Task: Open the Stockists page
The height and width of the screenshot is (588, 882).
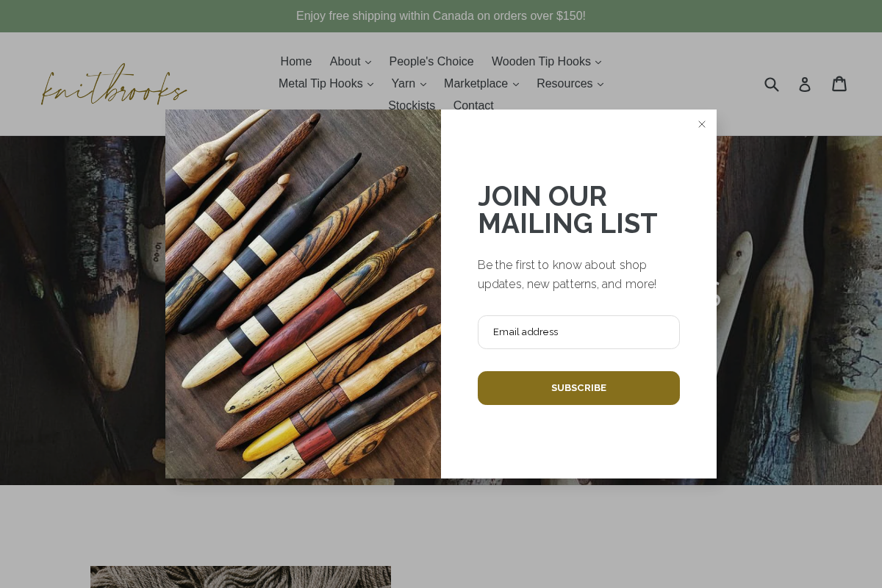Action: [412, 106]
